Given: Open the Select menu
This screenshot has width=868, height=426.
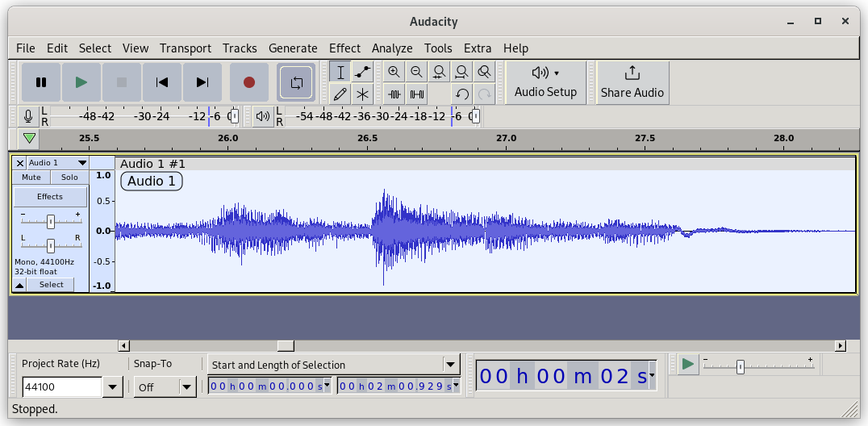Looking at the screenshot, I should click(x=94, y=48).
